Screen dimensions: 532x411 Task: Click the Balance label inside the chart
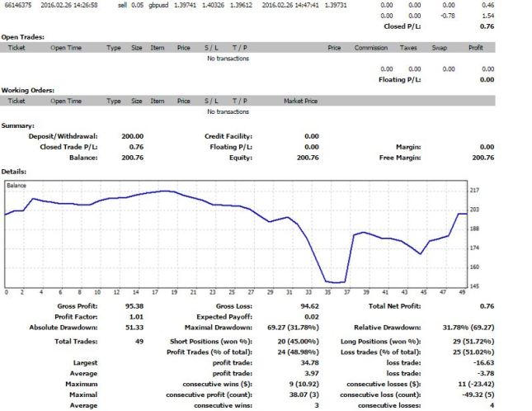16,186
